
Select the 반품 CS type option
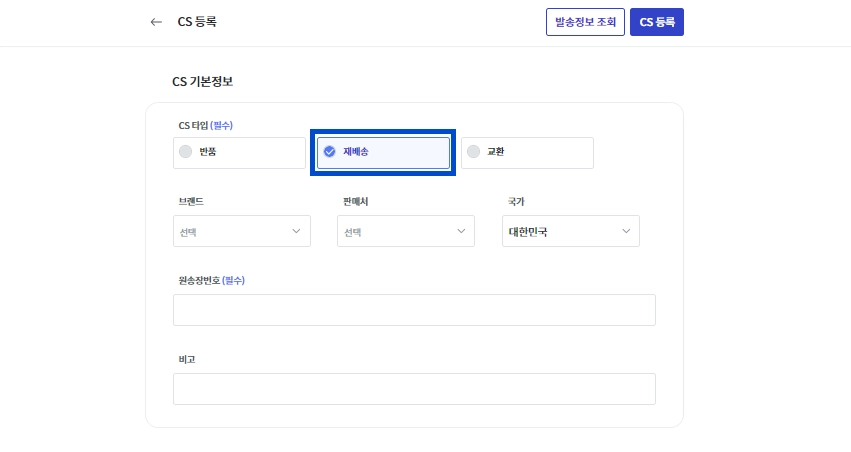pyautogui.click(x=239, y=153)
